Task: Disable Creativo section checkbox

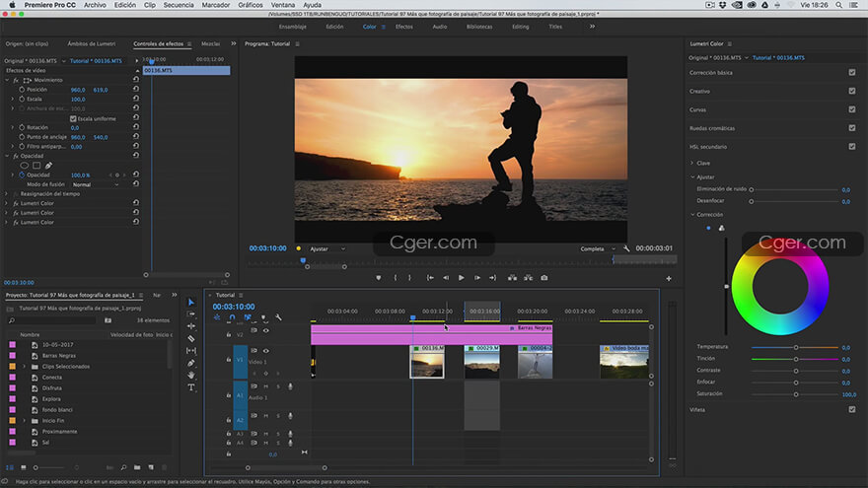Action: pos(852,91)
